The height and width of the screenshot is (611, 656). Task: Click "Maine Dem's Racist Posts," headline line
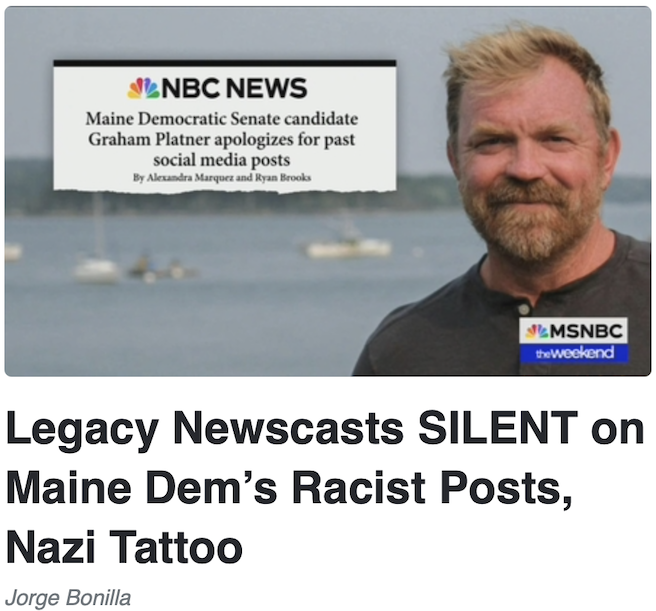(289, 488)
